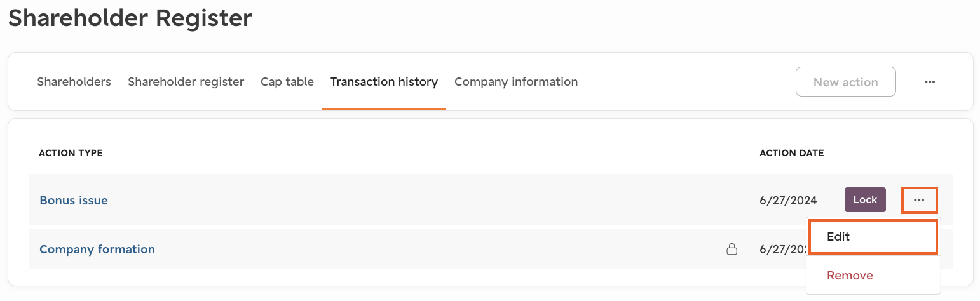
Task: View the Company information tab
Action: tap(516, 82)
